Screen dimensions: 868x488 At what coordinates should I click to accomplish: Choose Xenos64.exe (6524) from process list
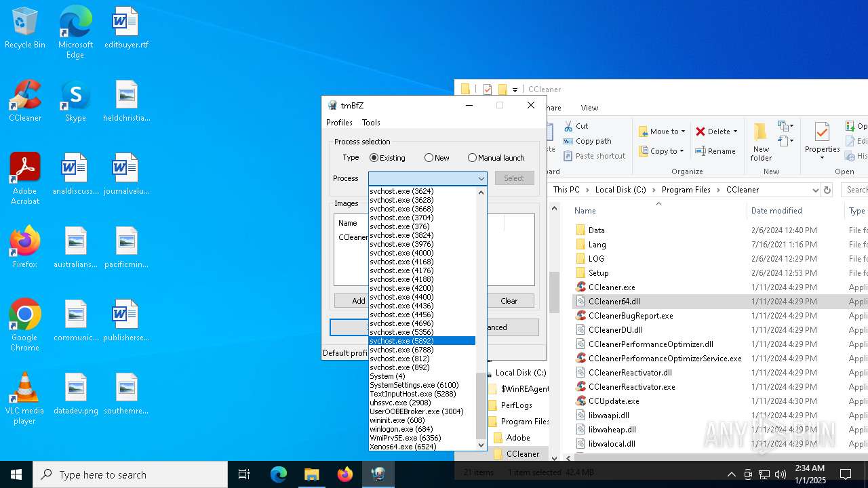pyautogui.click(x=422, y=447)
